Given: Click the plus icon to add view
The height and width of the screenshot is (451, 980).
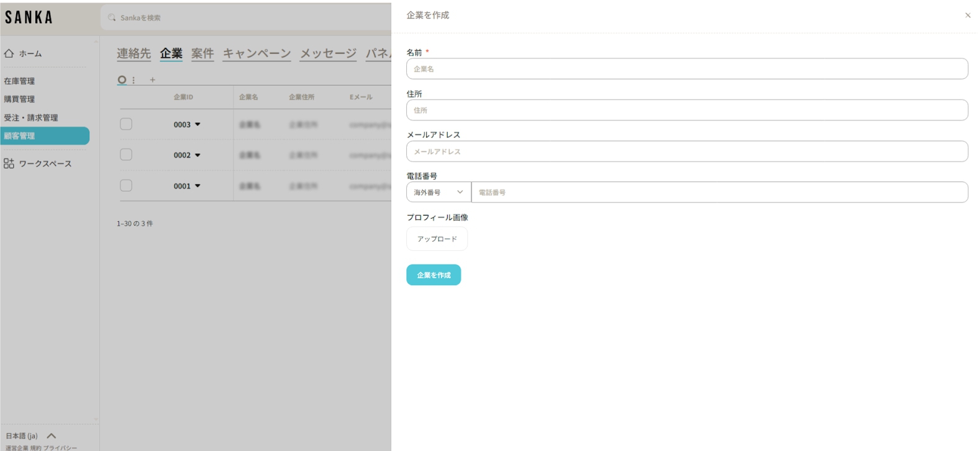Looking at the screenshot, I should 153,80.
